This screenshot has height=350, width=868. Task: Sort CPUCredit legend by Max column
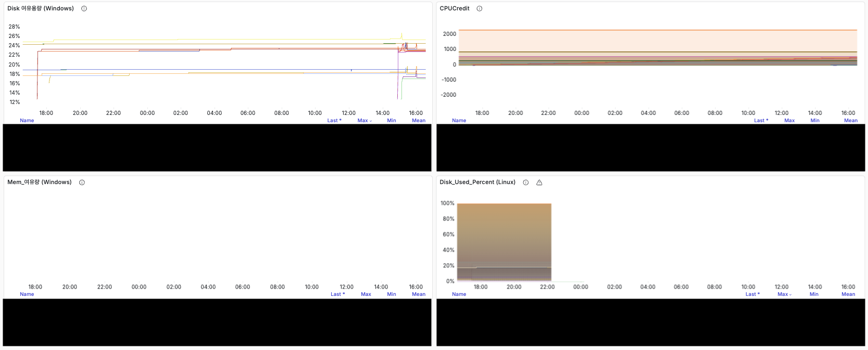coord(789,121)
